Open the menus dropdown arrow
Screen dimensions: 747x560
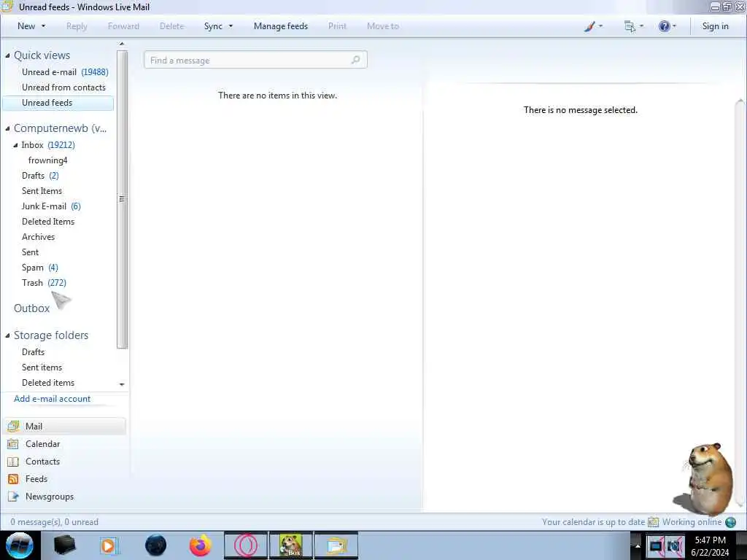coord(641,26)
